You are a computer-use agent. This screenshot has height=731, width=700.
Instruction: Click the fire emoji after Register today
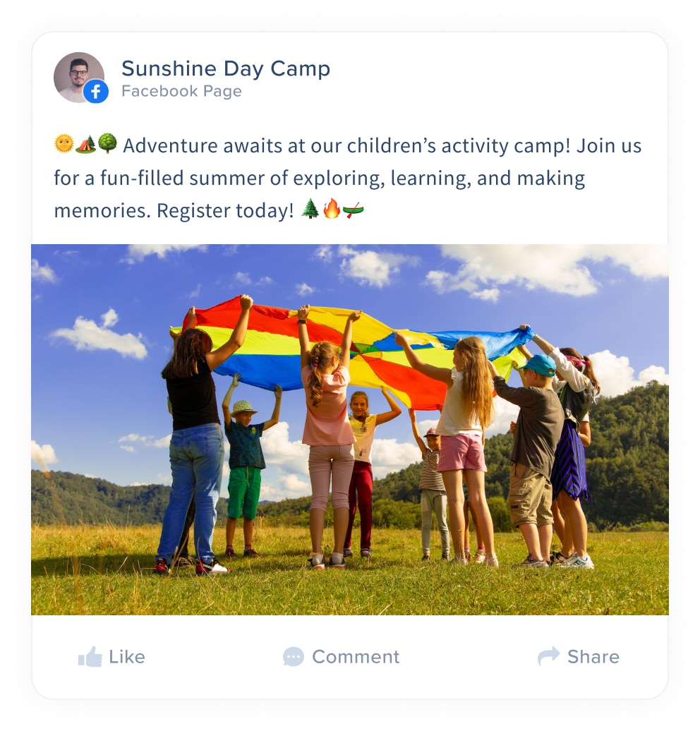[332, 208]
